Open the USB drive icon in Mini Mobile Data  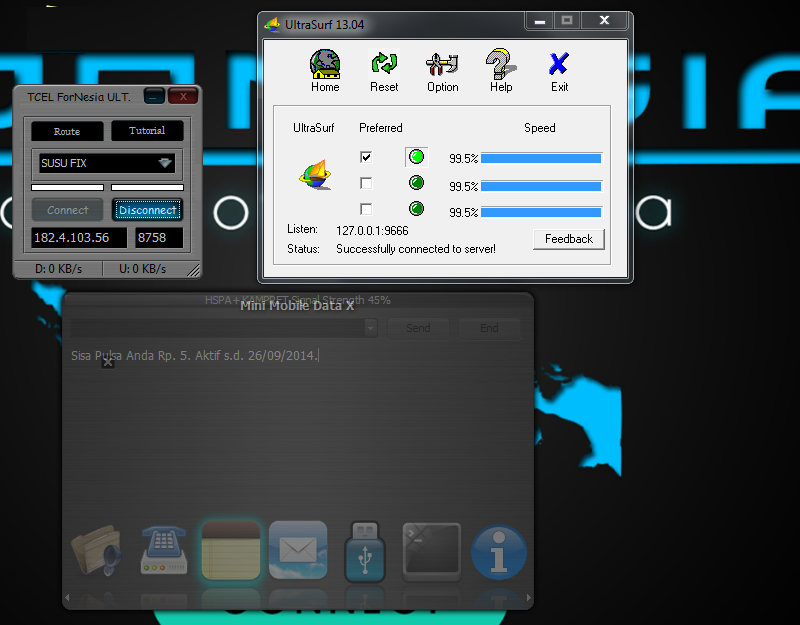[x=365, y=551]
